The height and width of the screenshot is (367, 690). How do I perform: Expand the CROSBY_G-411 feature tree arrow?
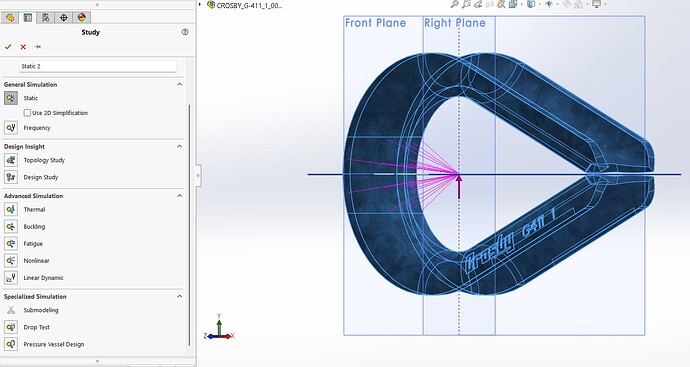pos(200,5)
